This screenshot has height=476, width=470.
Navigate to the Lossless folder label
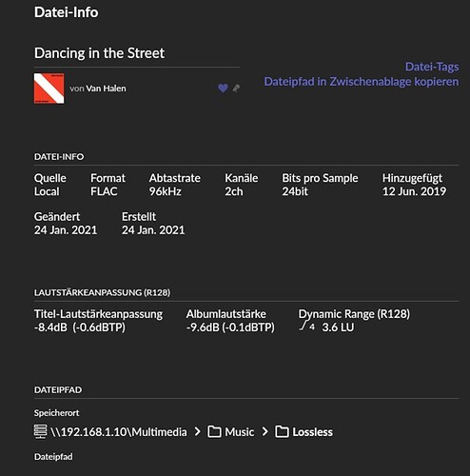[313, 432]
